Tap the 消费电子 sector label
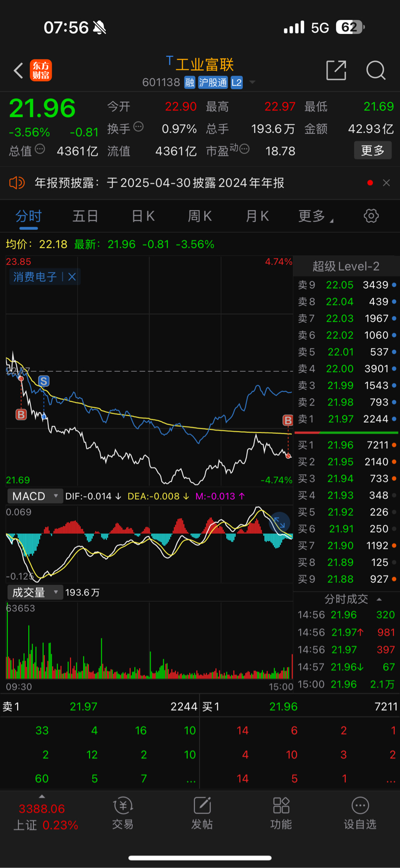The image size is (400, 868). (34, 277)
